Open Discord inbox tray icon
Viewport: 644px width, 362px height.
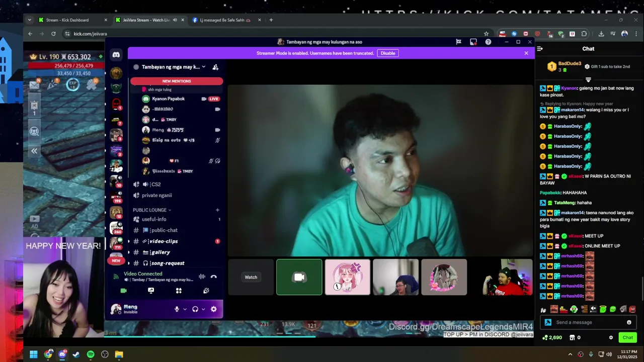click(x=473, y=42)
